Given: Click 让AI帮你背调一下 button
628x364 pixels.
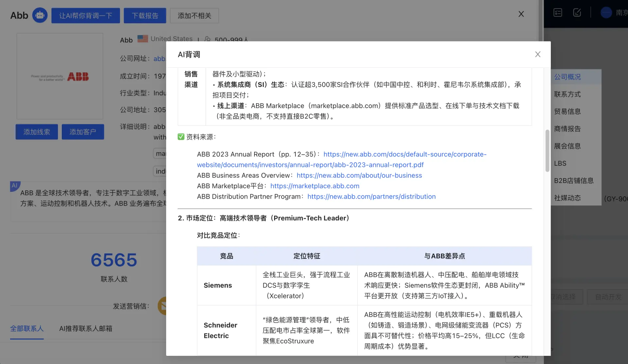Looking at the screenshot, I should (86, 16).
